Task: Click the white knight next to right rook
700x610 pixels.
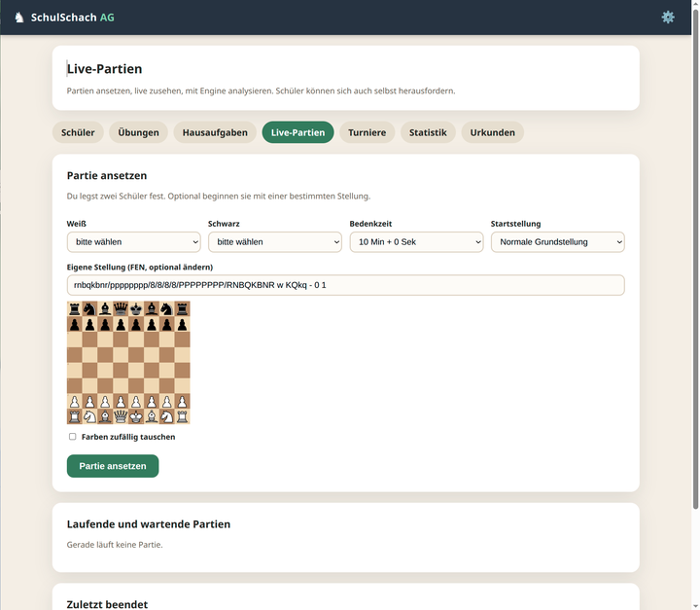Action: tap(167, 416)
